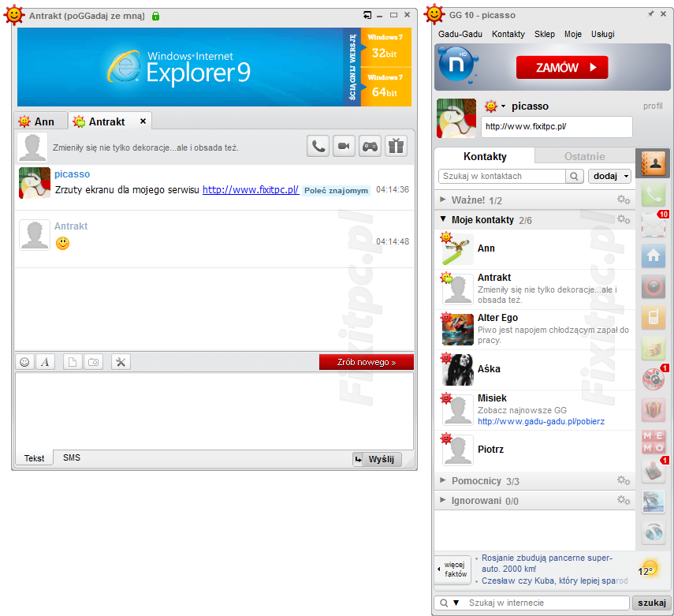Click the Windows 7 32bit download banner

(x=385, y=47)
